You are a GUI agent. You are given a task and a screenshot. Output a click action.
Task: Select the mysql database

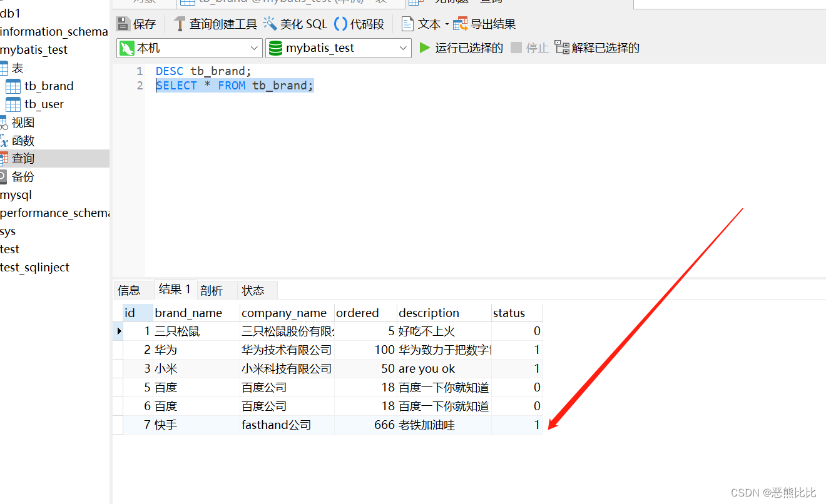(x=16, y=195)
